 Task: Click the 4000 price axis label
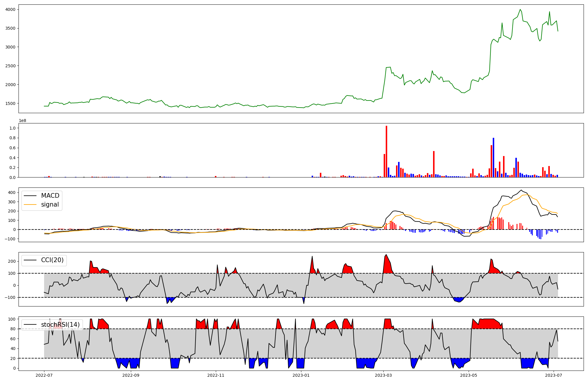tap(10, 9)
